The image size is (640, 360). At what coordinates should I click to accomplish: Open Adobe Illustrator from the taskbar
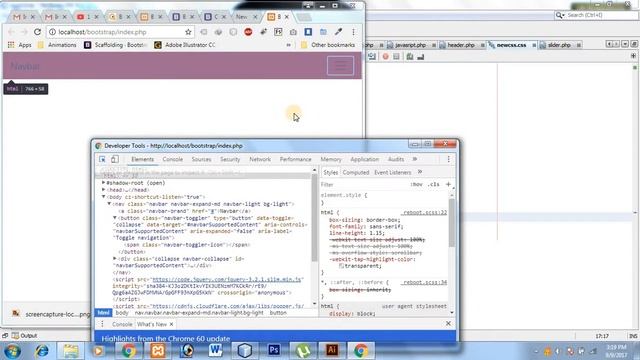click(332, 351)
